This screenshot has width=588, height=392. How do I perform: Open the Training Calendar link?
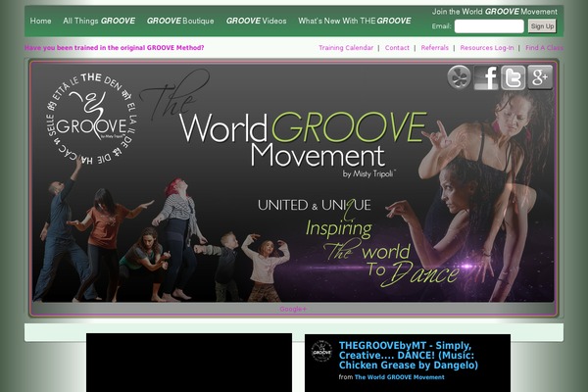pyautogui.click(x=346, y=48)
